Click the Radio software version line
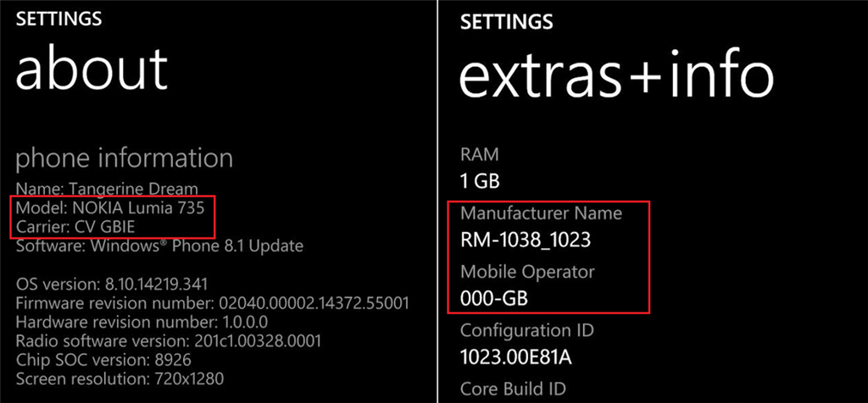 coord(169,340)
